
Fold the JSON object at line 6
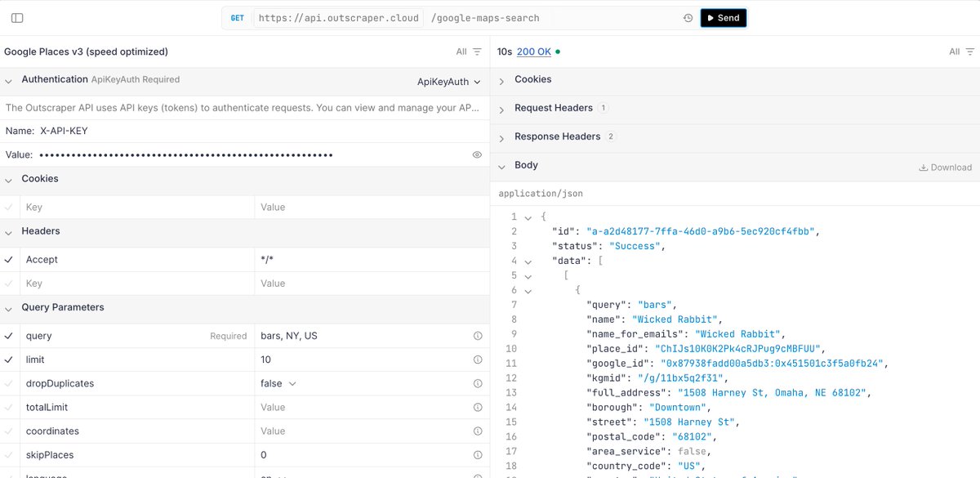click(x=528, y=291)
